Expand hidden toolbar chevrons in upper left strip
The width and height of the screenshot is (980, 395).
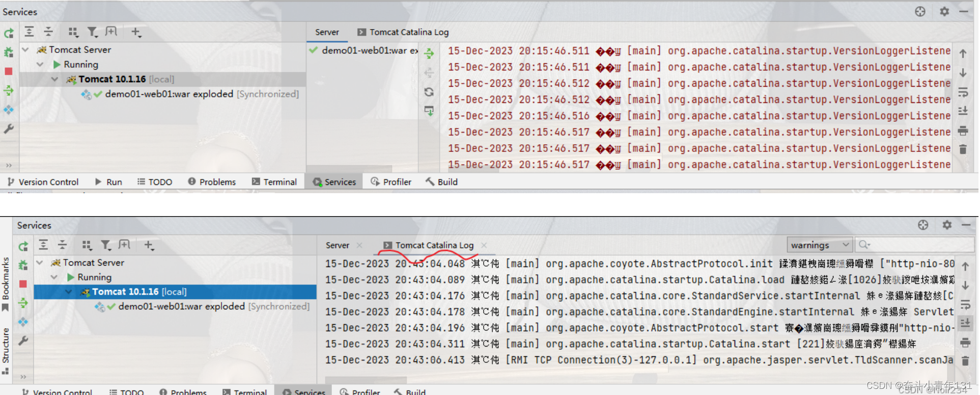click(x=9, y=165)
